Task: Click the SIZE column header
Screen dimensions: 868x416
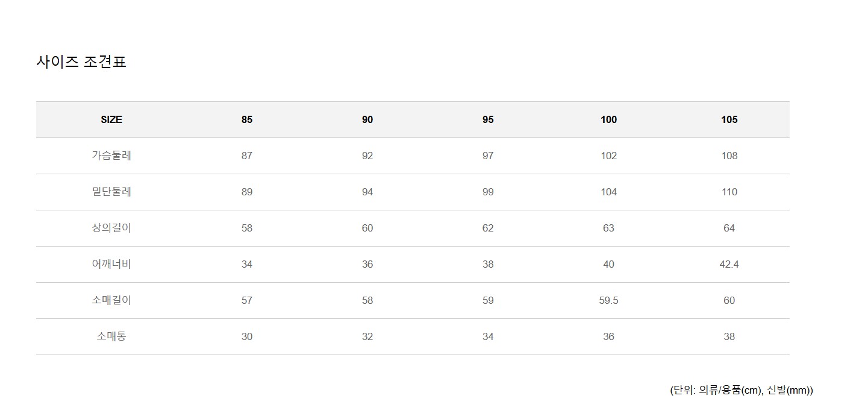Action: pos(111,119)
